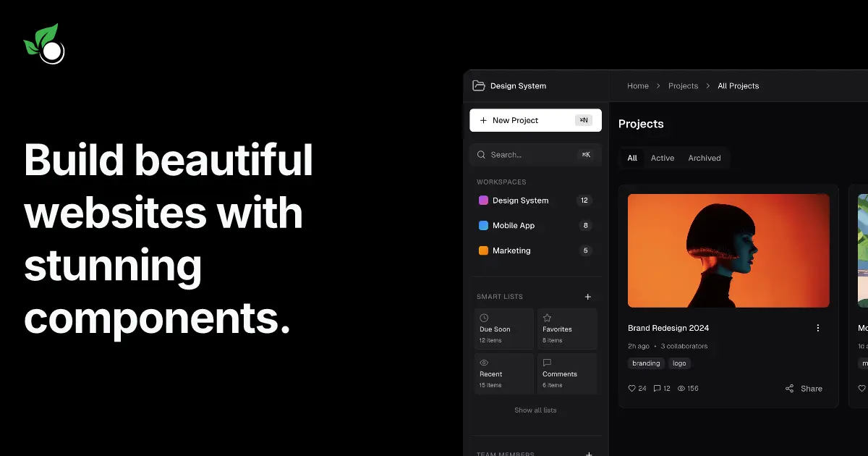Image resolution: width=868 pixels, height=456 pixels.
Task: Expand Show all lists
Action: pos(535,410)
